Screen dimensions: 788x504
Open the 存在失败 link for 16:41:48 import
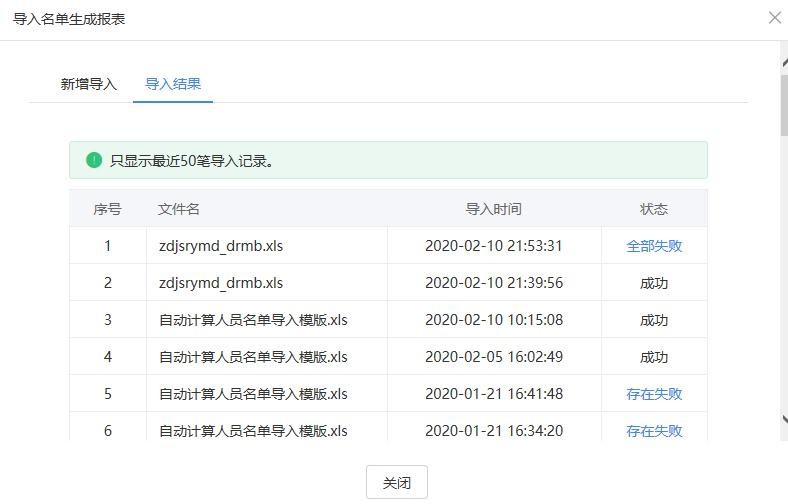[654, 393]
